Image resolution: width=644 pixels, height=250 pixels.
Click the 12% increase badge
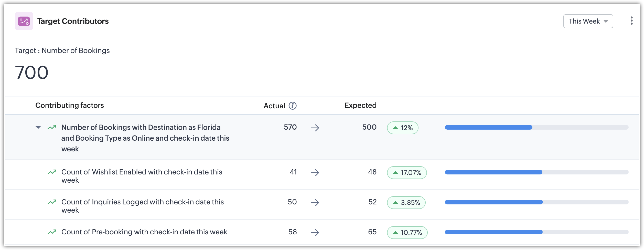tap(402, 128)
